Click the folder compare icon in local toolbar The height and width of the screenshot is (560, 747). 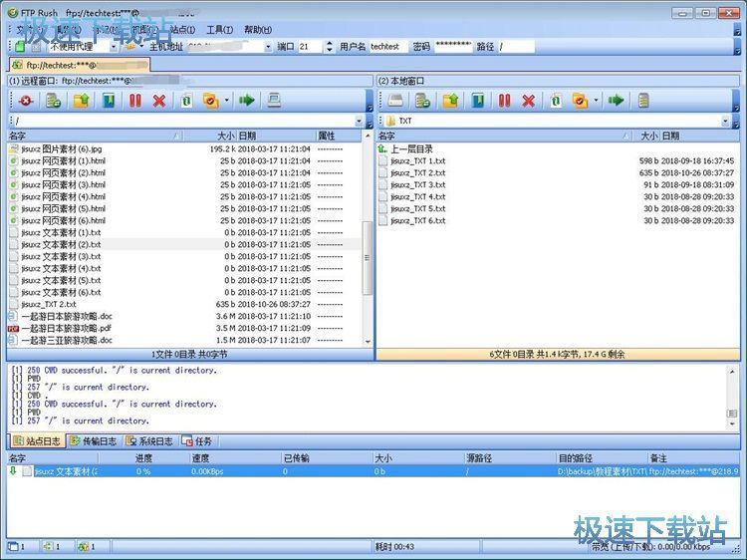tap(580, 101)
